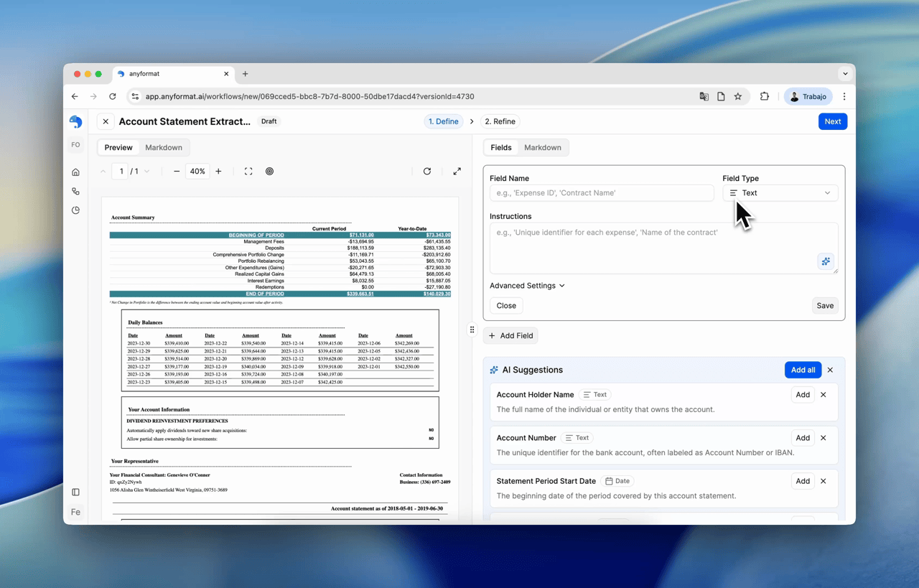This screenshot has height=588, width=919.
Task: Open the Field Type dropdown
Action: (780, 193)
